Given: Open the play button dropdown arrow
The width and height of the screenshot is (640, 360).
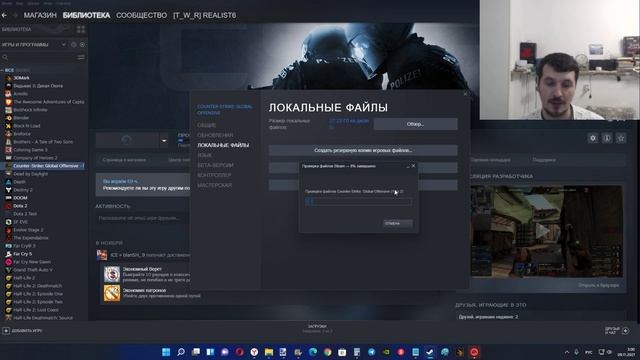Looking at the screenshot, I should (x=164, y=140).
